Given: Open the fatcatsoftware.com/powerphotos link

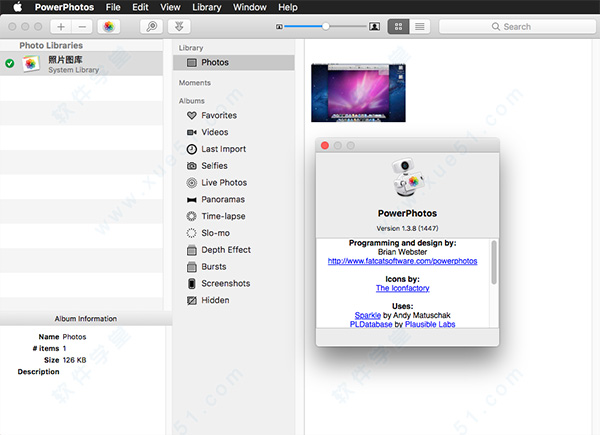Looking at the screenshot, I should (403, 261).
